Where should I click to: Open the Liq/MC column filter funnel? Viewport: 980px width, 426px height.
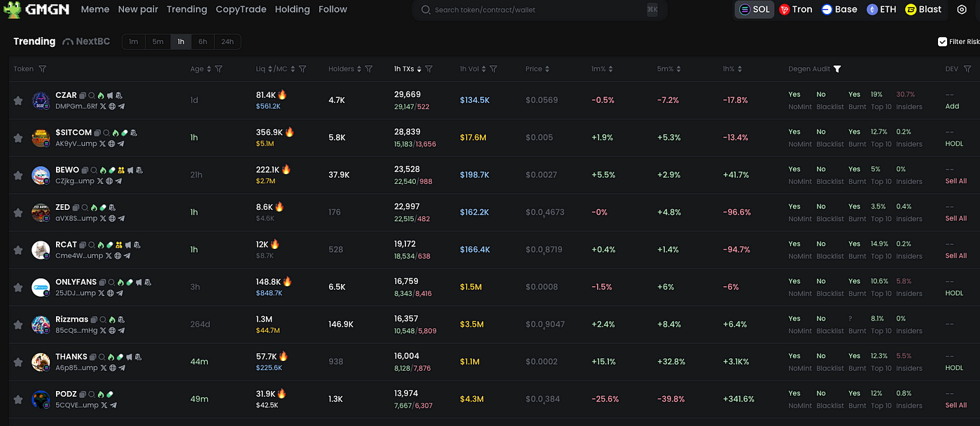tap(302, 69)
